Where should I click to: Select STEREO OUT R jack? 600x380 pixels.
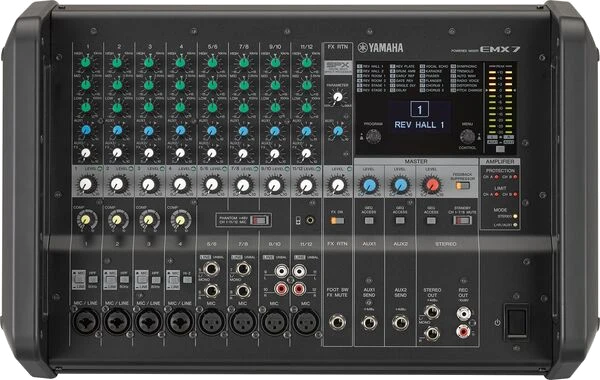click(432, 334)
